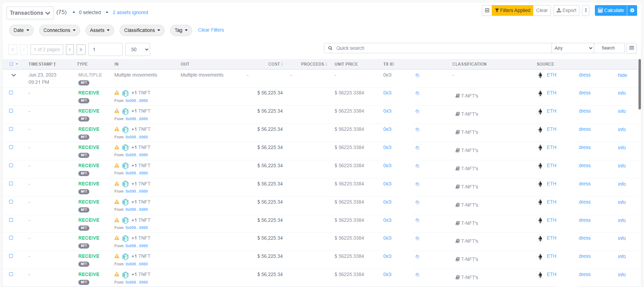Viewport: 644px width, 287px height.
Task: Click the table columns layout icon
Action: (631, 48)
